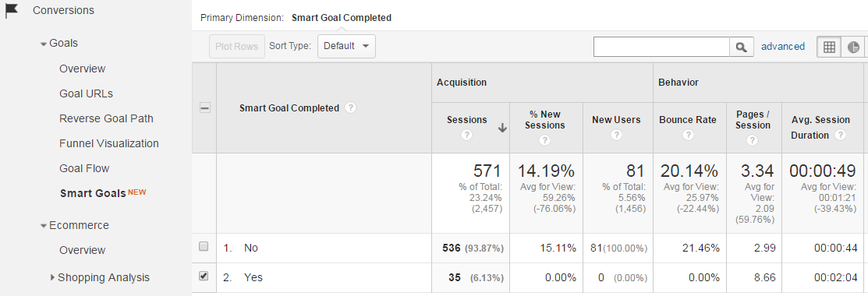
Task: Open help tooltip for % New Sessions
Action: click(x=544, y=140)
